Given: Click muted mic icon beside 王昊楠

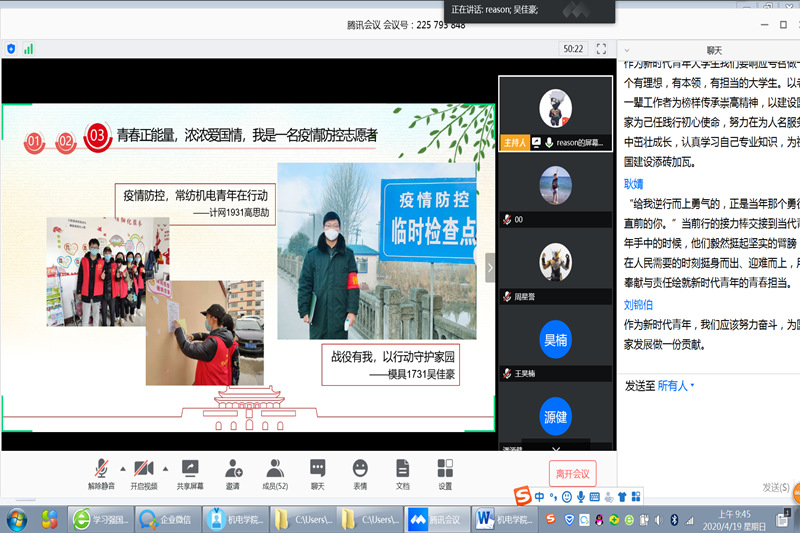Looking at the screenshot, I should click(507, 373).
